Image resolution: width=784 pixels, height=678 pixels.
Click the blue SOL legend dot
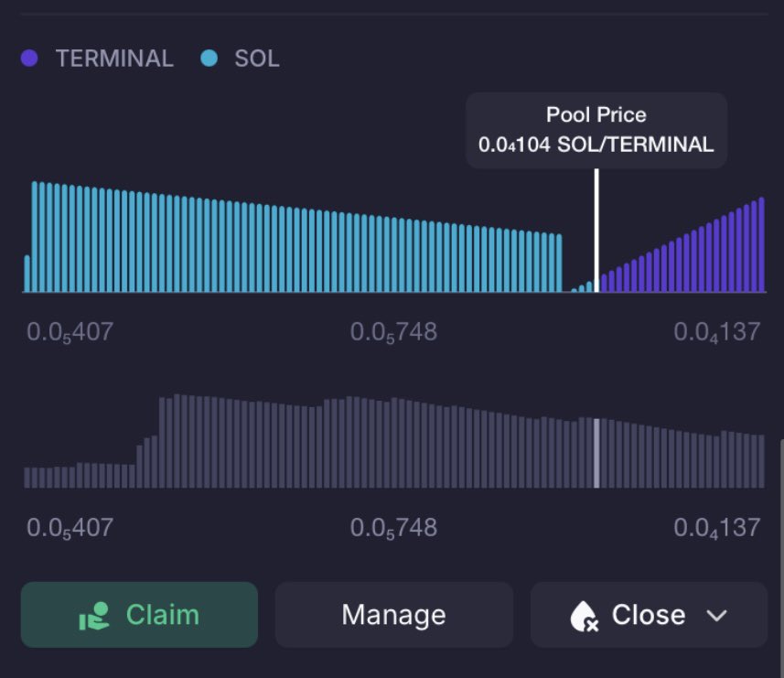[x=209, y=58]
